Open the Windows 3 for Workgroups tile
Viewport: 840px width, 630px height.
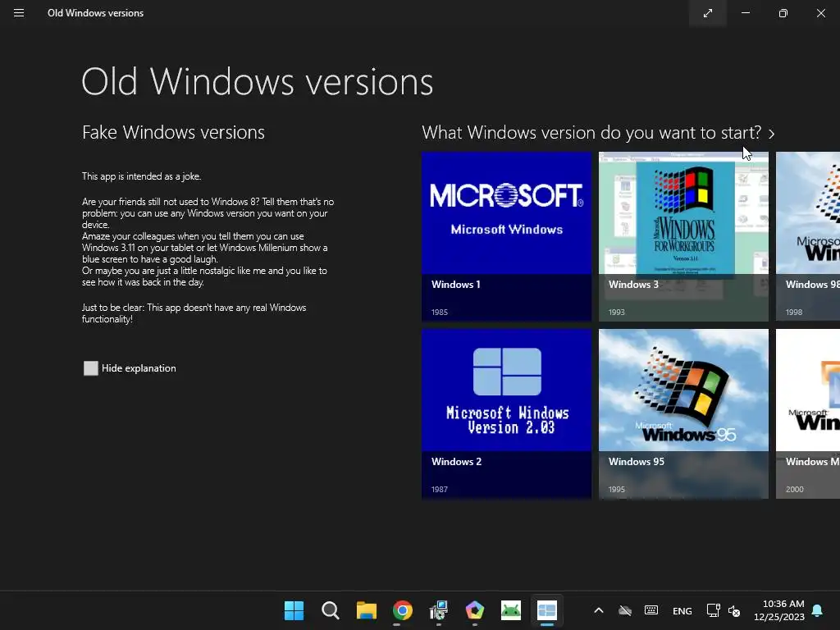683,236
